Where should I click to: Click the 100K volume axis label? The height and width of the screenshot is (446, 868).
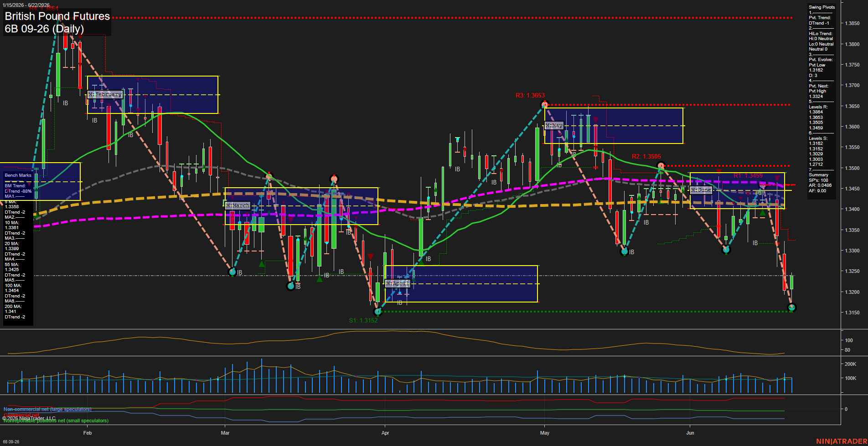click(850, 378)
